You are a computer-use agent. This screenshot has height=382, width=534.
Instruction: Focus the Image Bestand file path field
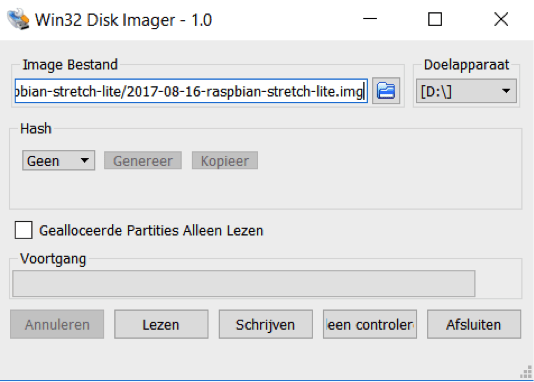191,91
